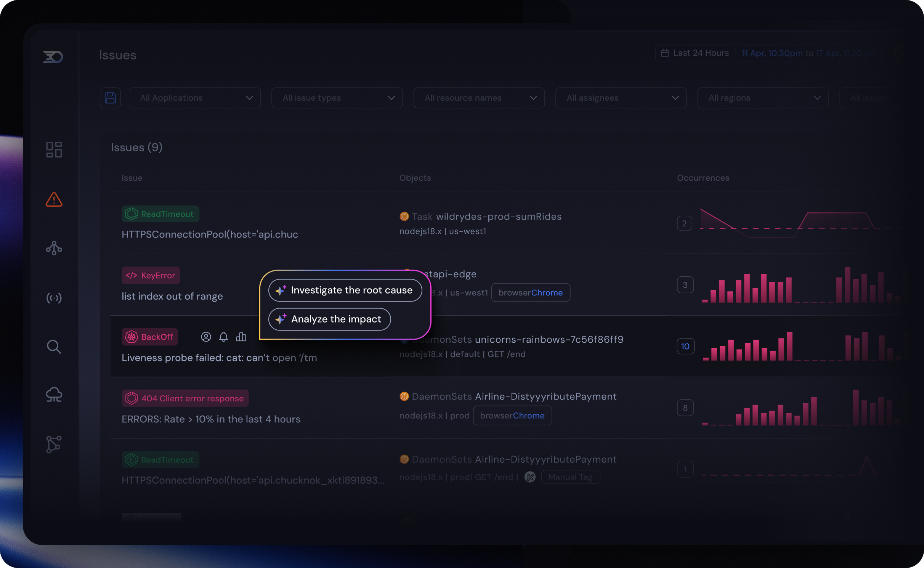Click the assignee icon on BackOff row
Screen dimensions: 924x568
pos(206,337)
